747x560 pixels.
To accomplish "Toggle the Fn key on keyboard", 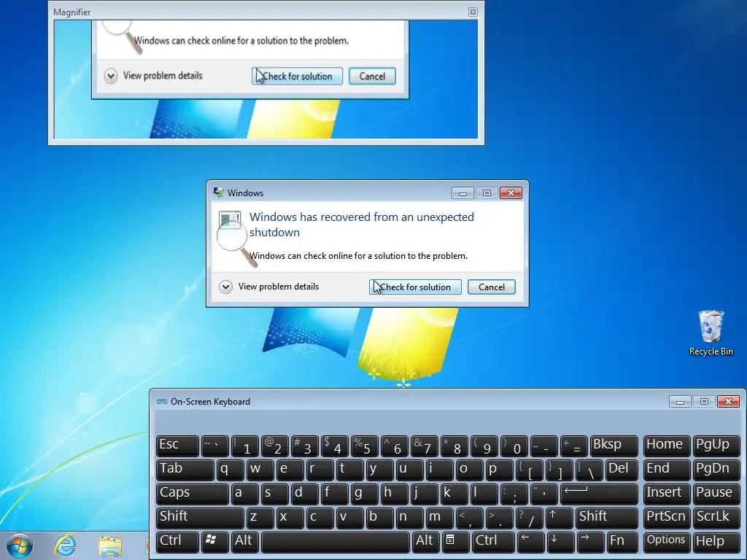I will pos(623,542).
